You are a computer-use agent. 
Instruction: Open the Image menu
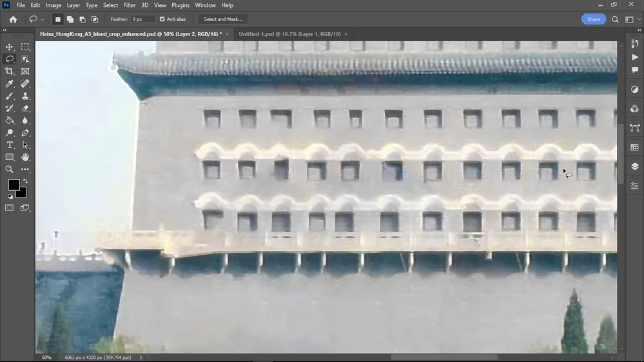click(54, 5)
